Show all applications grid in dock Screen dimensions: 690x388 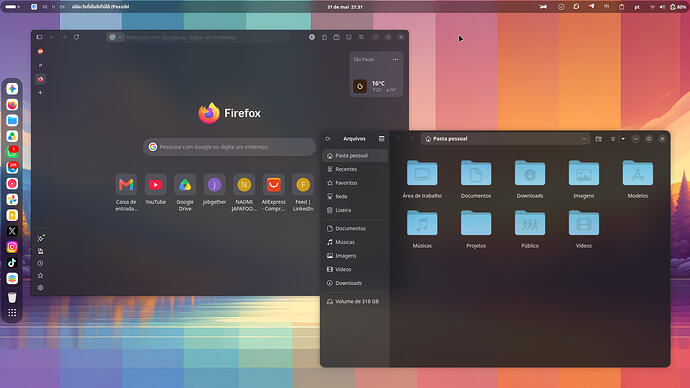click(x=12, y=313)
